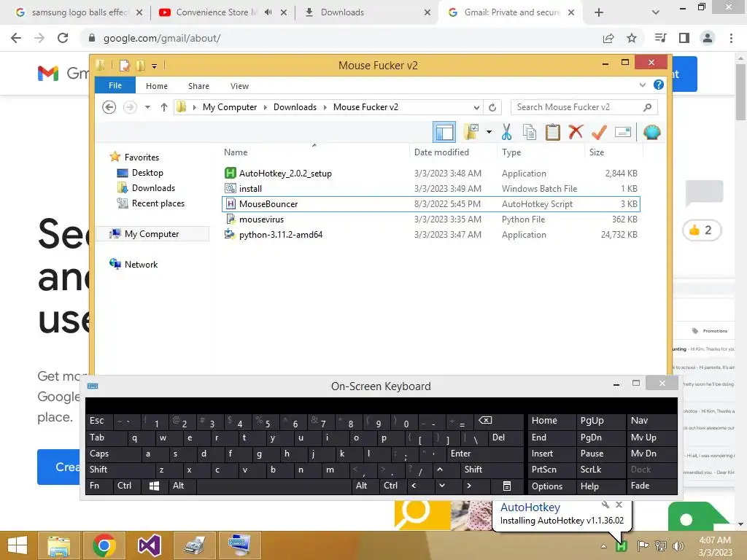Click the orange checkmark Properties icon
This screenshot has height=560, width=747.
click(x=599, y=133)
